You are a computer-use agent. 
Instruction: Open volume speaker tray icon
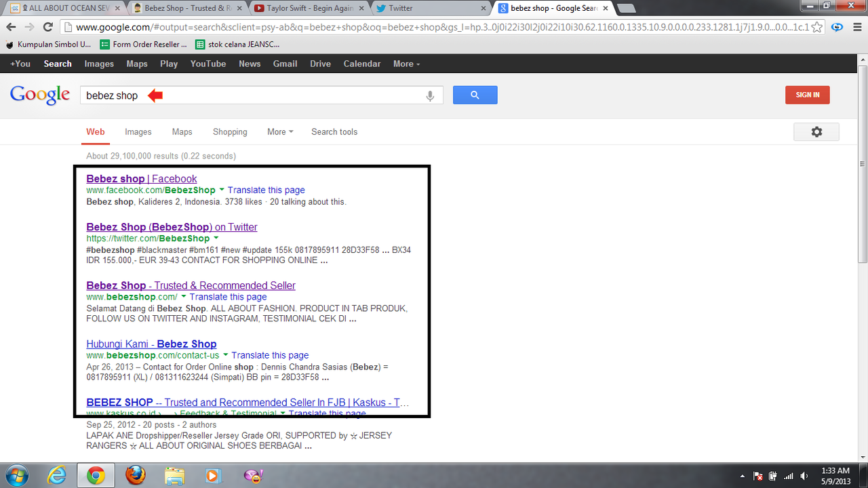click(x=804, y=476)
